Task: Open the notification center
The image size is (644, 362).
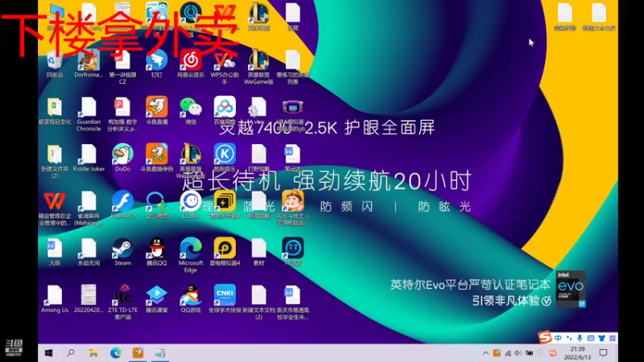Action: tap(603, 353)
